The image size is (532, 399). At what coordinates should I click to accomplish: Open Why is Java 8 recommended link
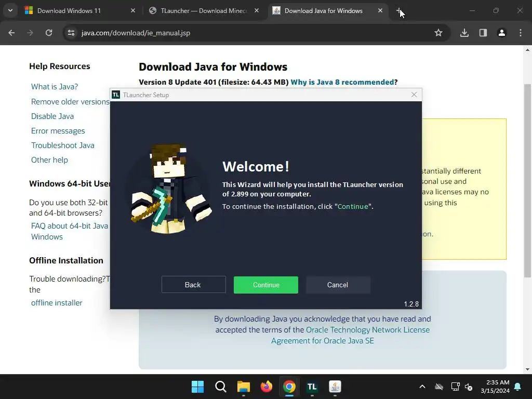coord(342,82)
